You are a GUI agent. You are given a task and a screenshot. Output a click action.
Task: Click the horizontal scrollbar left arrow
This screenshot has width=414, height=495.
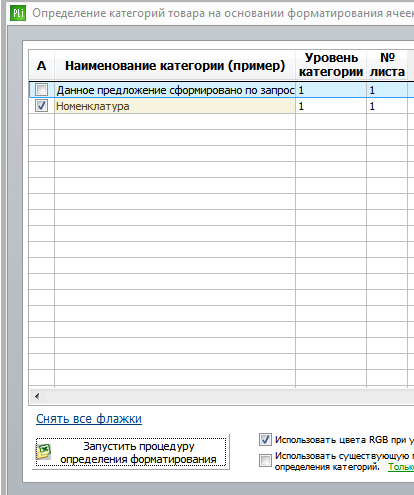pyautogui.click(x=37, y=396)
